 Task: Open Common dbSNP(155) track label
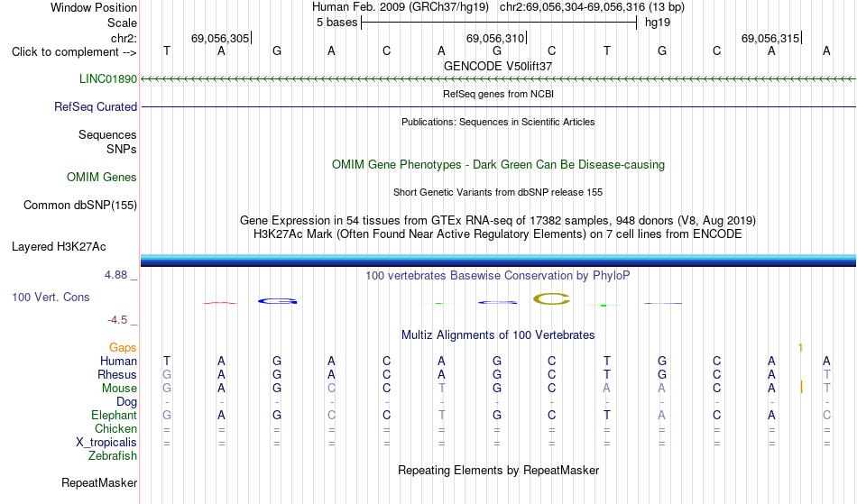point(79,205)
